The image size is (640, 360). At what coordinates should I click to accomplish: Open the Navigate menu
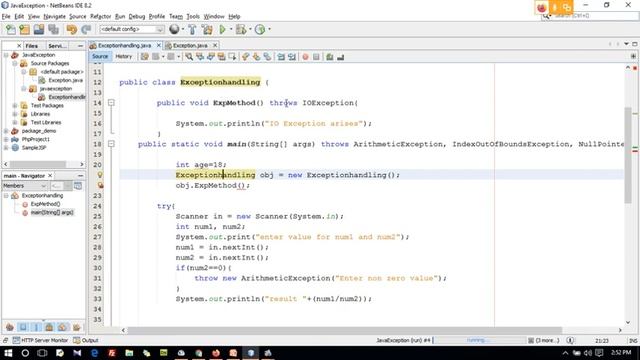point(54,16)
